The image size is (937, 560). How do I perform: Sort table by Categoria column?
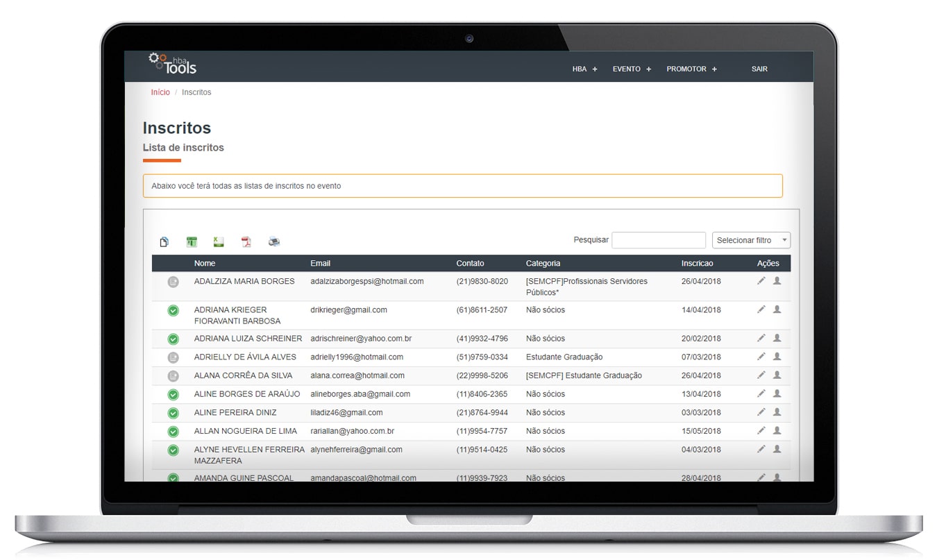[543, 263]
